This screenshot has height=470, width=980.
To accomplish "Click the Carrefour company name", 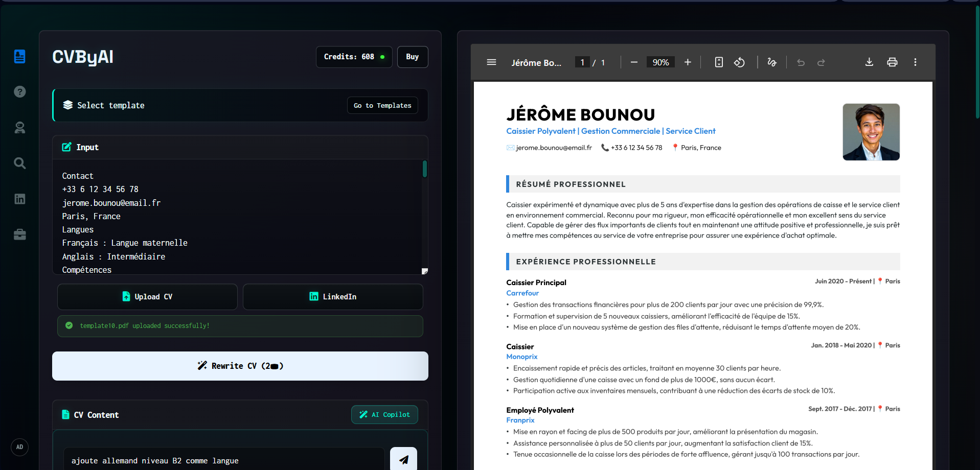I will pos(522,293).
